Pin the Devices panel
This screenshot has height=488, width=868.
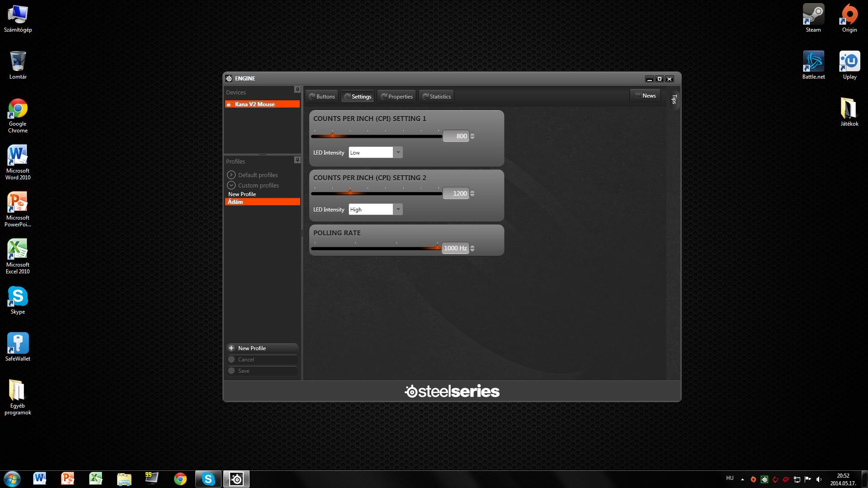297,89
